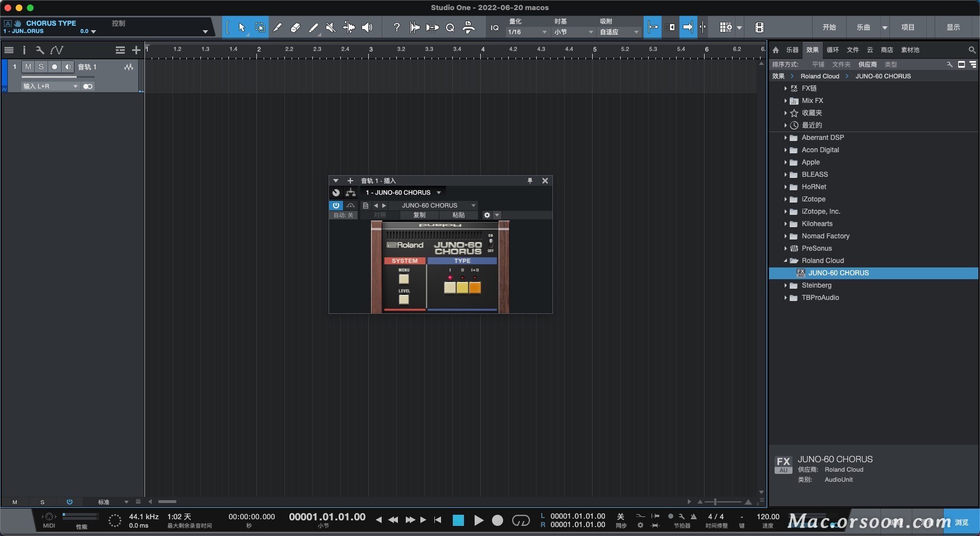Open track inspector 'i' icon
This screenshot has height=536, width=980.
(x=24, y=50)
